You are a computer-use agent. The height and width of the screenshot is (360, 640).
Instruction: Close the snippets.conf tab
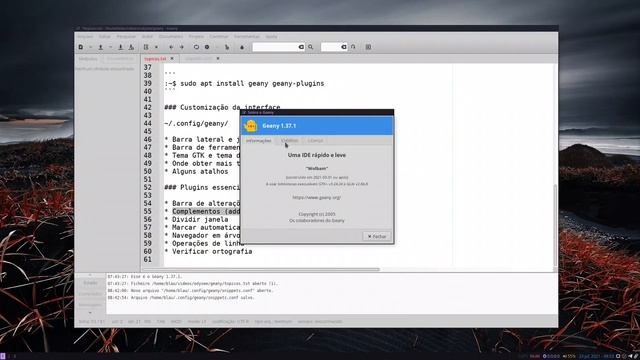click(x=218, y=59)
